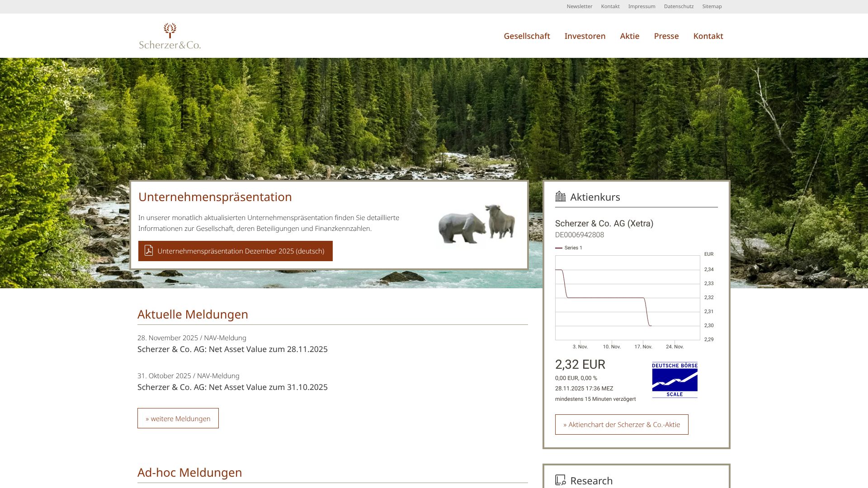Open the Sitemap link

712,6
